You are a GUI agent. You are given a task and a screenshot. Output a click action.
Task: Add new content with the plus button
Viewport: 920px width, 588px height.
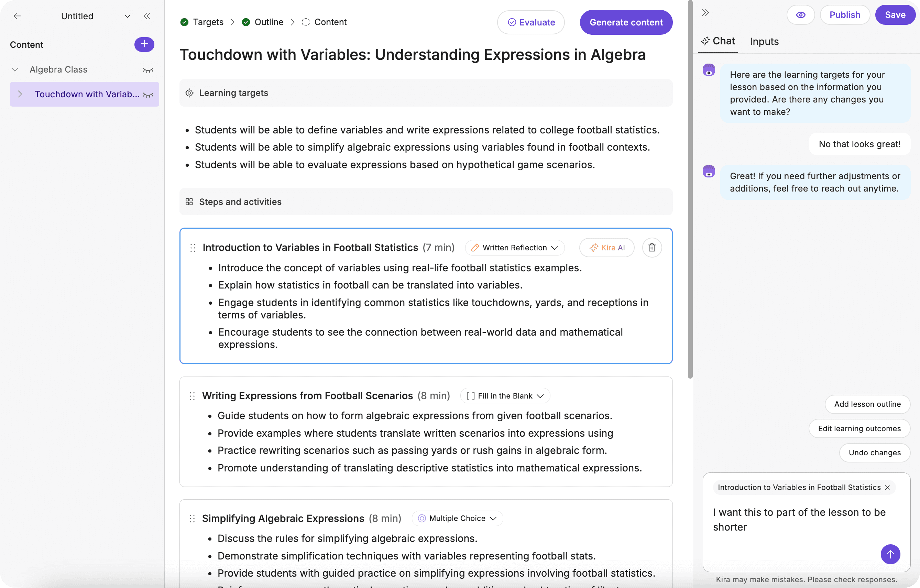click(x=144, y=44)
